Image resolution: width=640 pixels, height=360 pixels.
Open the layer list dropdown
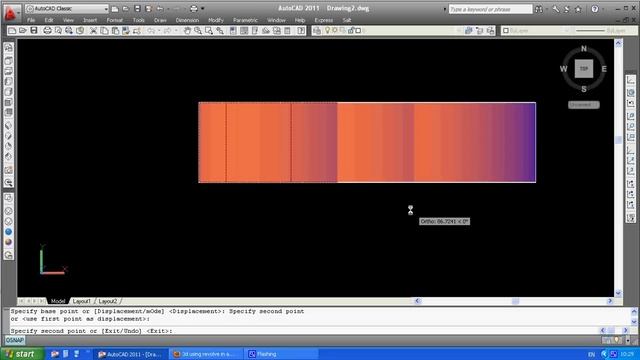pyautogui.click(x=459, y=31)
